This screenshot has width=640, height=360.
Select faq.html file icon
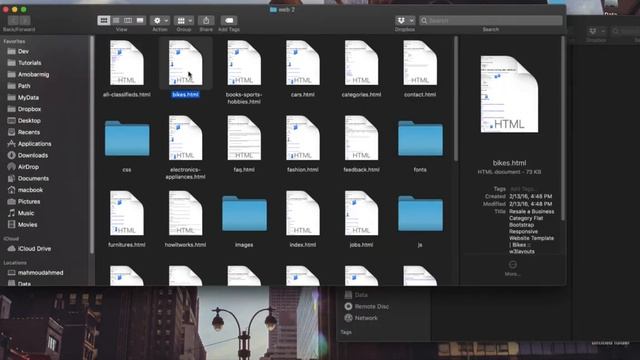244,138
